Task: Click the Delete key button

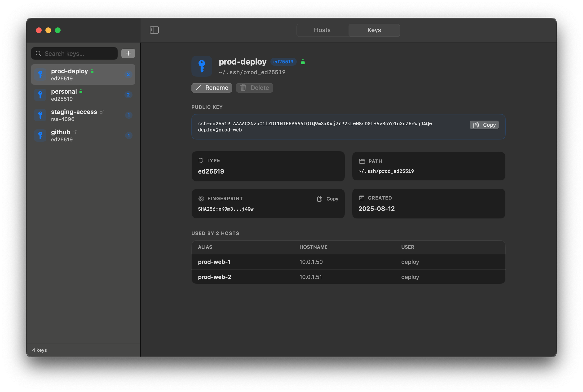Action: pos(254,88)
